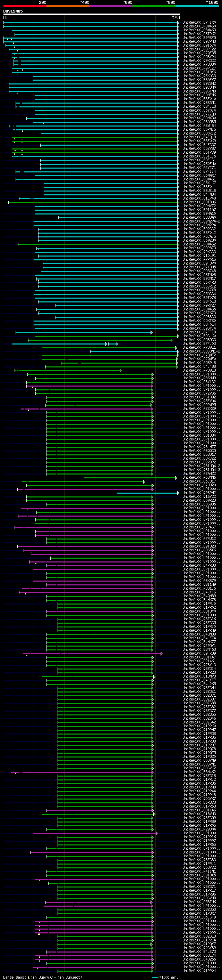Open hit UniRef100_A9PF22

[199, 49]
